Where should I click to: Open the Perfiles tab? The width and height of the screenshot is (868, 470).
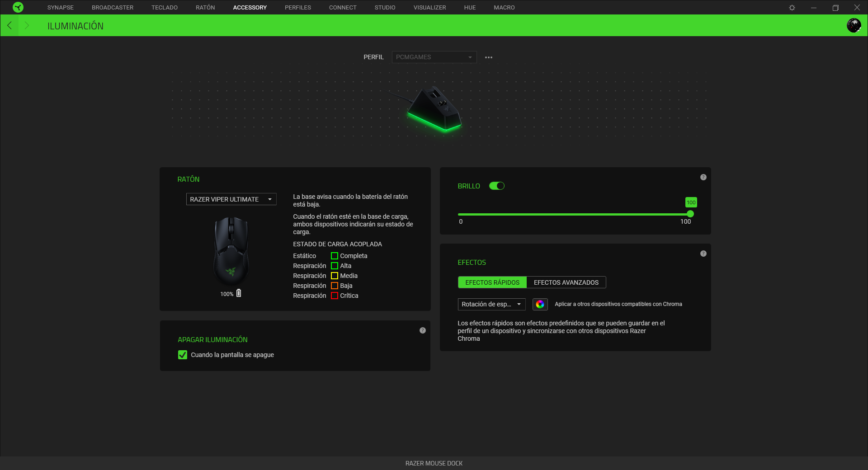click(298, 8)
